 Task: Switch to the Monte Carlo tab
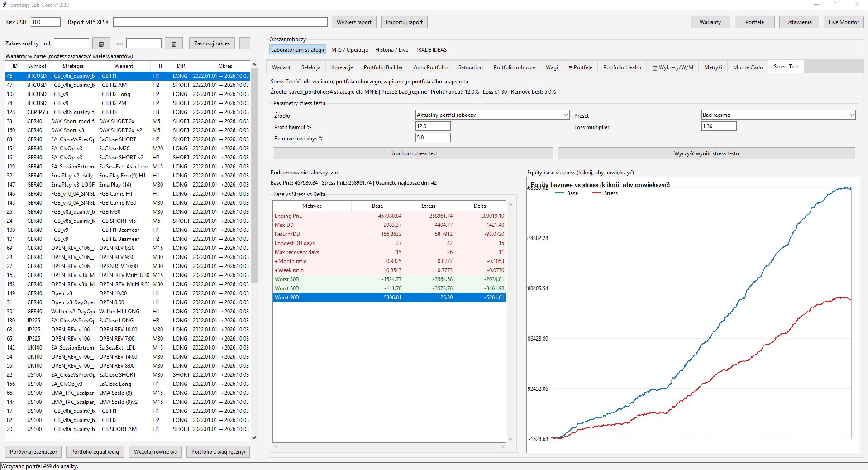[x=748, y=67]
